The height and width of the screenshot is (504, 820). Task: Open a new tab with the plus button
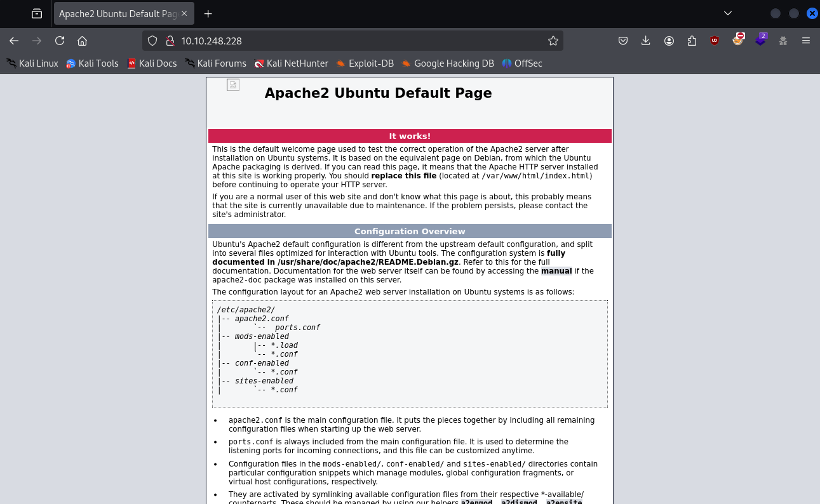[x=208, y=13]
